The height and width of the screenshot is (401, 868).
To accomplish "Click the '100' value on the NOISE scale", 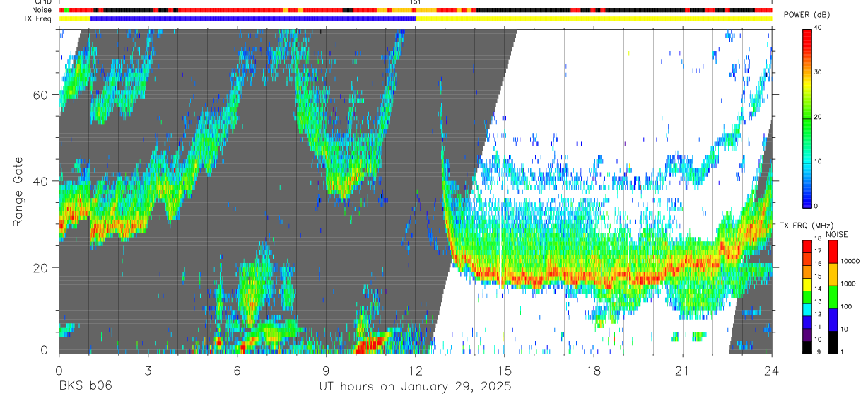I will point(846,308).
